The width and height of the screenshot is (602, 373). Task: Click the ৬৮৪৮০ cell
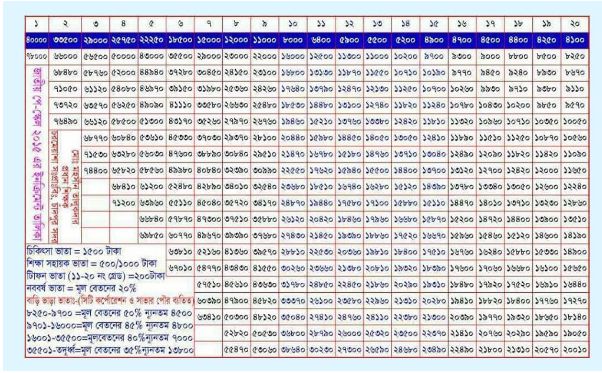65,73
